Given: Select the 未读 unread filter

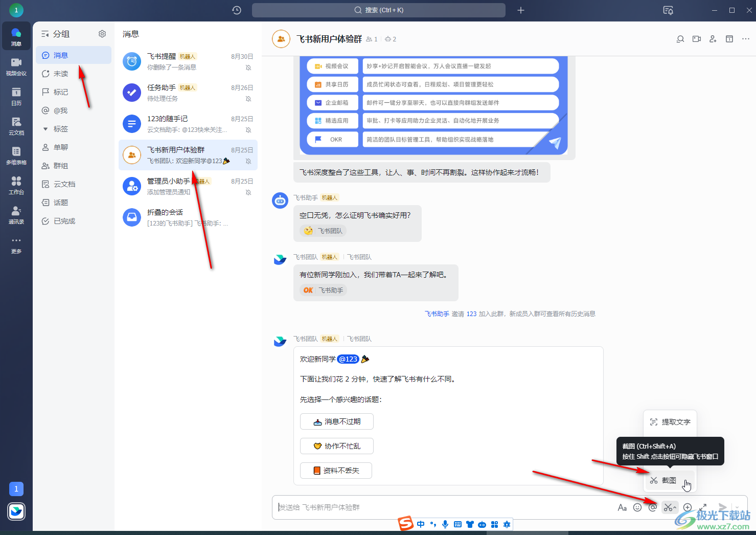Looking at the screenshot, I should coord(74,74).
